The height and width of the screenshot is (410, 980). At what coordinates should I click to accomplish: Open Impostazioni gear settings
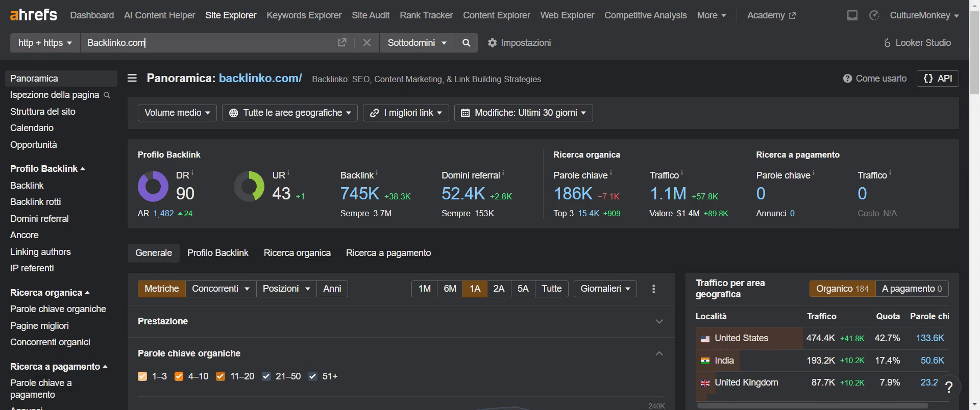(519, 43)
